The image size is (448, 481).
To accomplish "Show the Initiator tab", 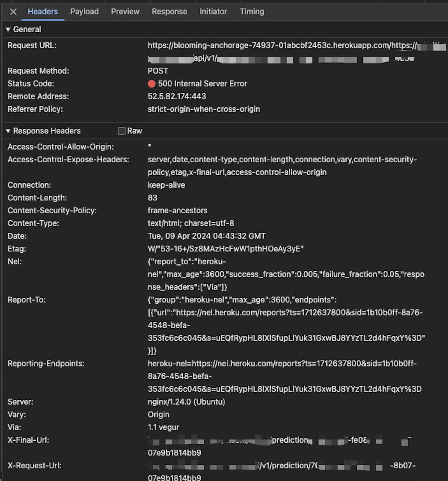I will click(213, 12).
